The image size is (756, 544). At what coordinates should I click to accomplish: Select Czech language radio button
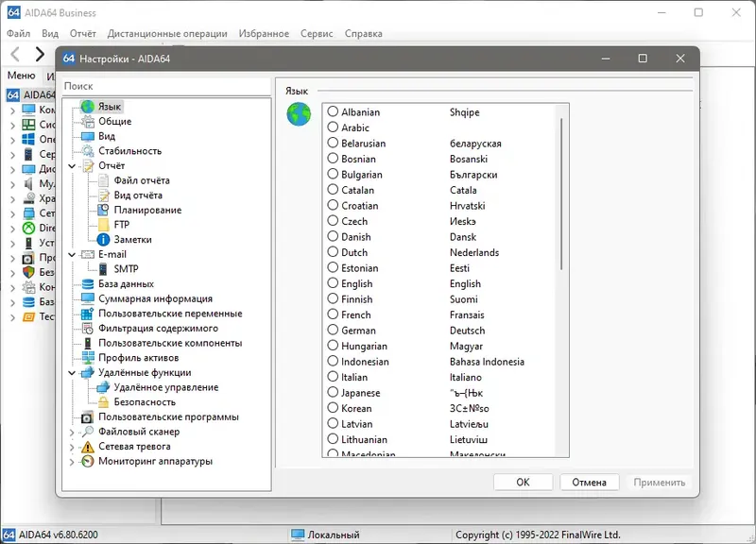[x=333, y=221]
